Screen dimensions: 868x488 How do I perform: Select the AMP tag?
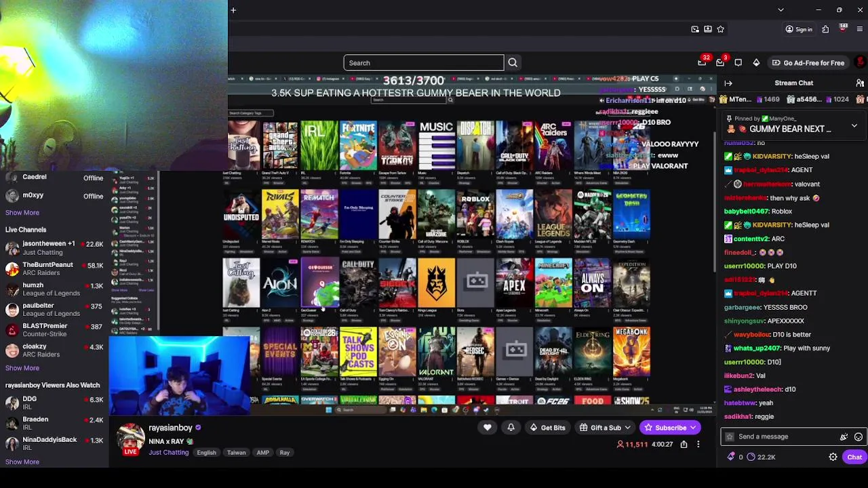coord(263,453)
